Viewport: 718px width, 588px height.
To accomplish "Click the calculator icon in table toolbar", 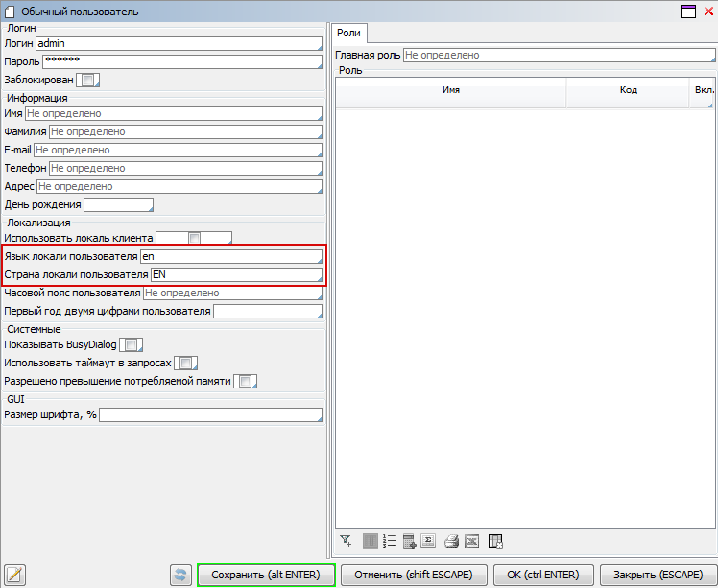I will coord(409,541).
